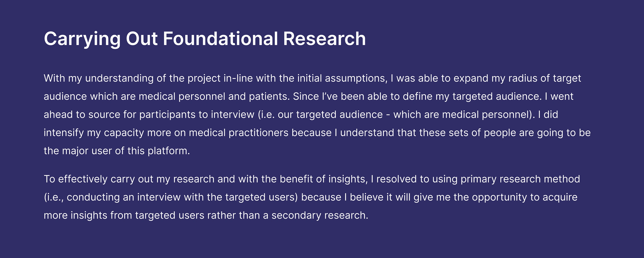Click the word "Foundational" in the heading
644x258 pixels.
(x=221, y=39)
